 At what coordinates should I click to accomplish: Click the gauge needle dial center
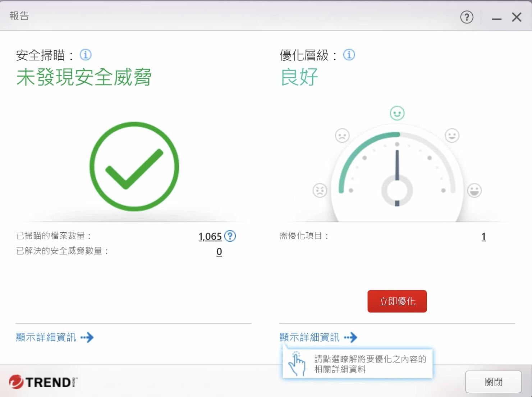[x=397, y=191]
